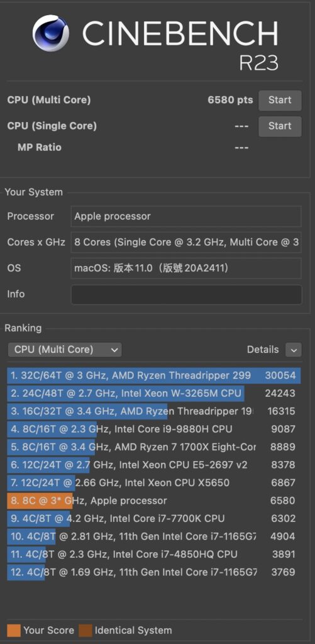Click the Details label in Ranking
This screenshot has width=315, height=644.
pos(263,350)
